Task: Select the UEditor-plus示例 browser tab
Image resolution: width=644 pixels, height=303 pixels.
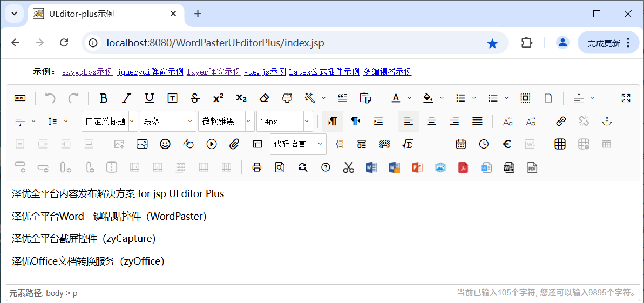Action: (106, 14)
